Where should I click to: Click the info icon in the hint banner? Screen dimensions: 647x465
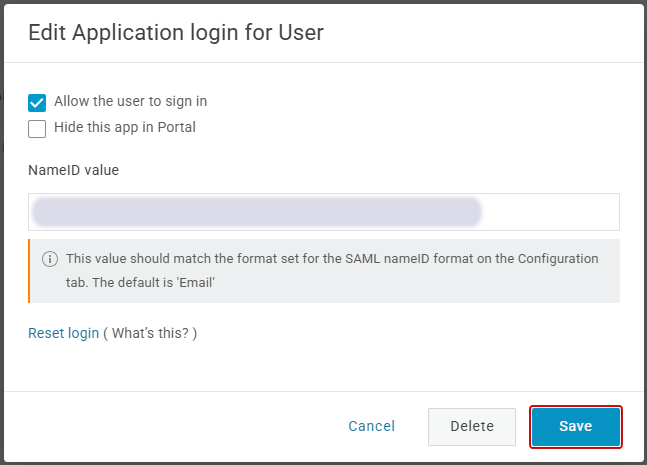pyautogui.click(x=50, y=259)
